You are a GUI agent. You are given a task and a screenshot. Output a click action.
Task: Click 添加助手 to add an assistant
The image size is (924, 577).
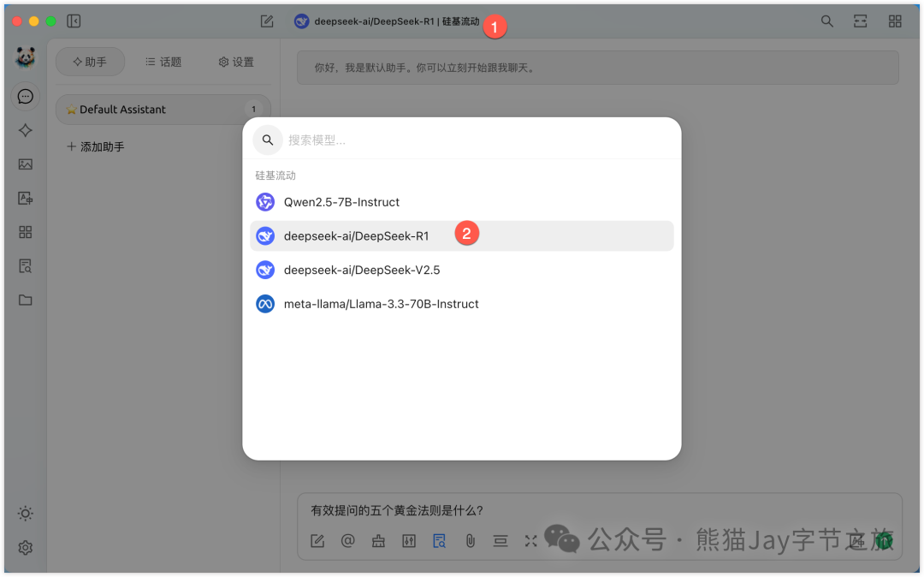point(96,146)
